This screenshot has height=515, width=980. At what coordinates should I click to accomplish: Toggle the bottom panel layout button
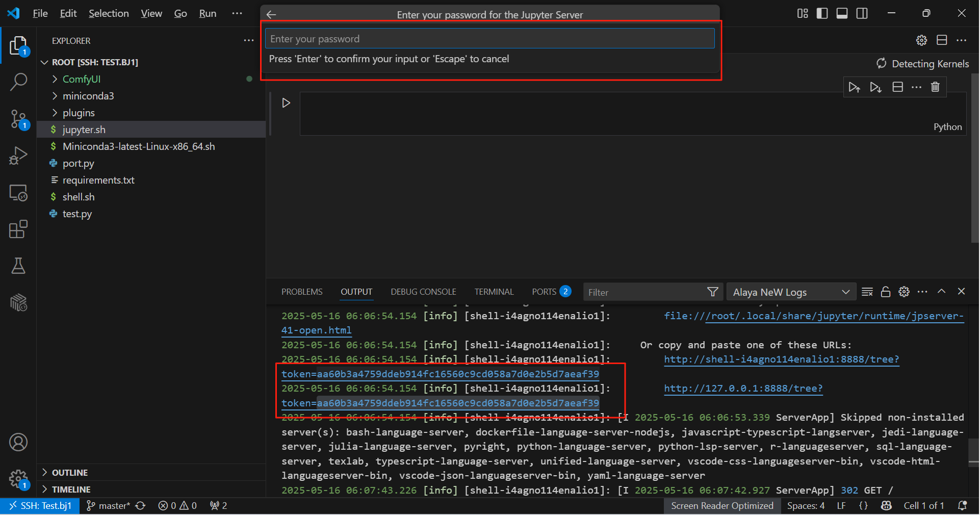(x=842, y=13)
